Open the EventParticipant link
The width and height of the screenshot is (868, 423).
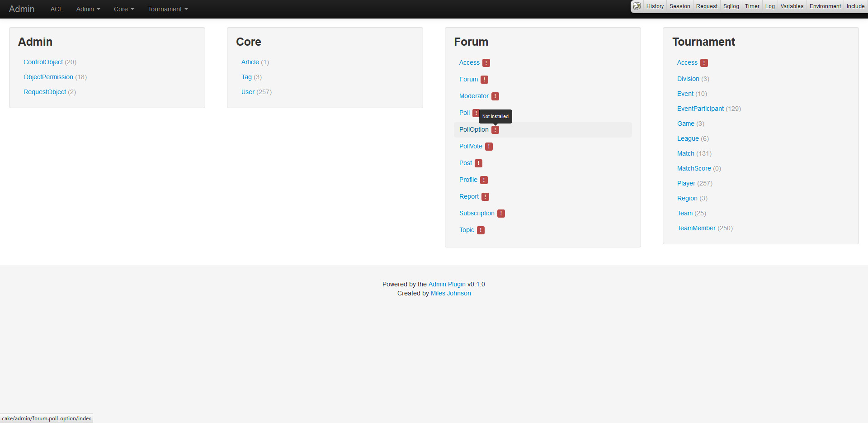[700, 109]
